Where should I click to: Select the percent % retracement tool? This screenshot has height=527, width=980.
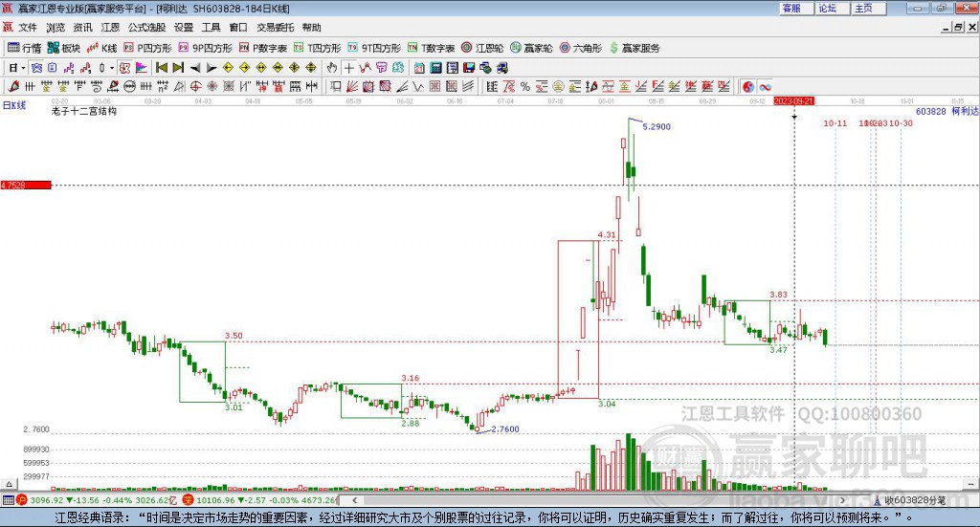tap(525, 87)
